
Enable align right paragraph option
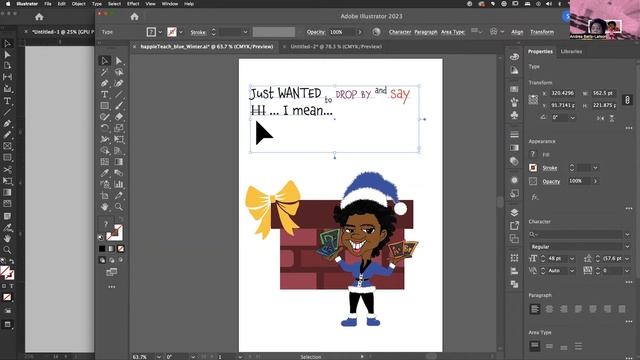pyautogui.click(x=564, y=309)
